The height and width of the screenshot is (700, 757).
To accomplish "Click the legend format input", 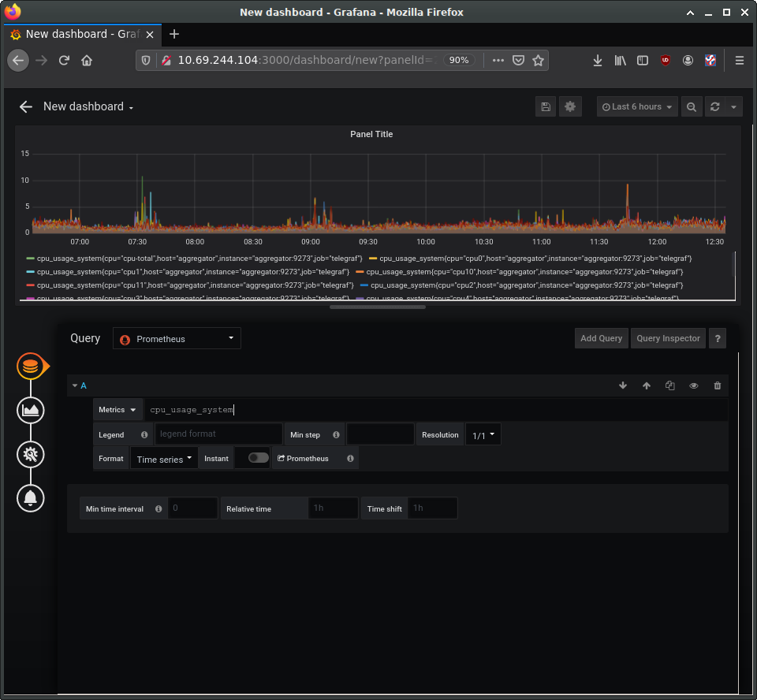I will (x=218, y=434).
